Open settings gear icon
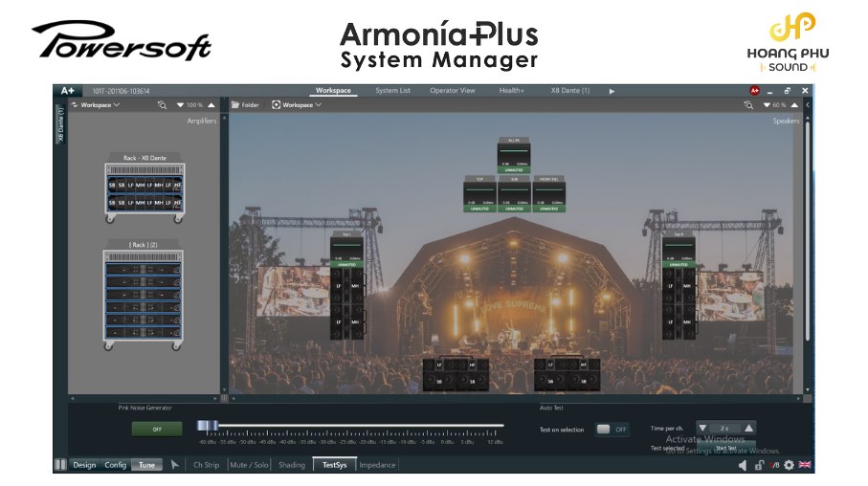Viewport: 868px width, 486px height. pyautogui.click(x=789, y=465)
